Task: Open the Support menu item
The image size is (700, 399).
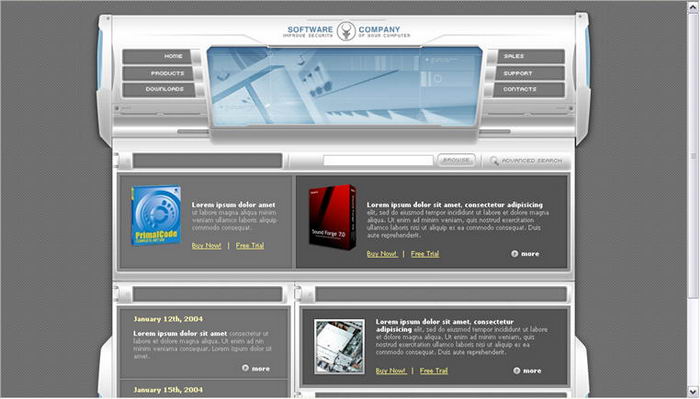Action: [x=530, y=73]
